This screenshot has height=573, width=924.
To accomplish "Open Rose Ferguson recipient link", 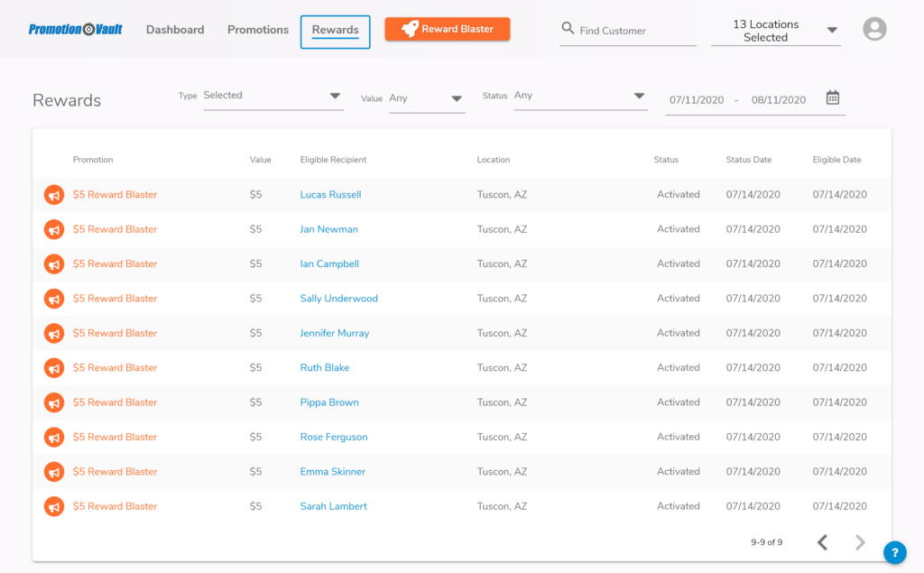I will pos(334,437).
